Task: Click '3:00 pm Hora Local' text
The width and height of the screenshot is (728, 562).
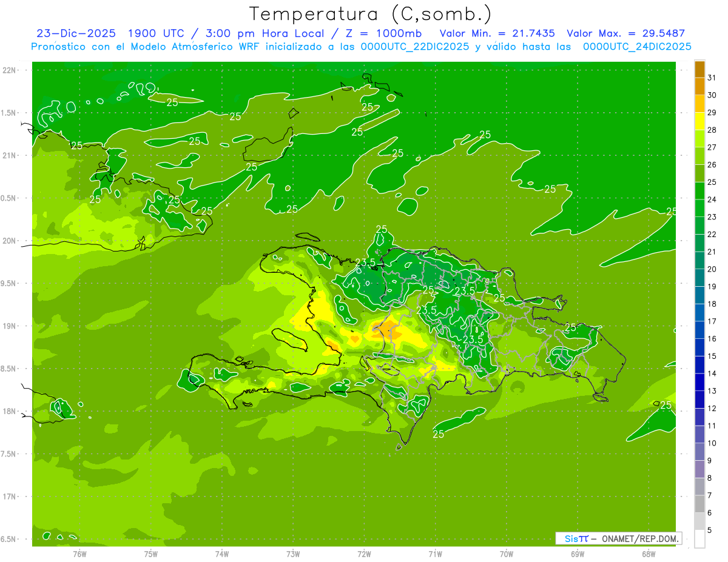Action: pyautogui.click(x=266, y=33)
